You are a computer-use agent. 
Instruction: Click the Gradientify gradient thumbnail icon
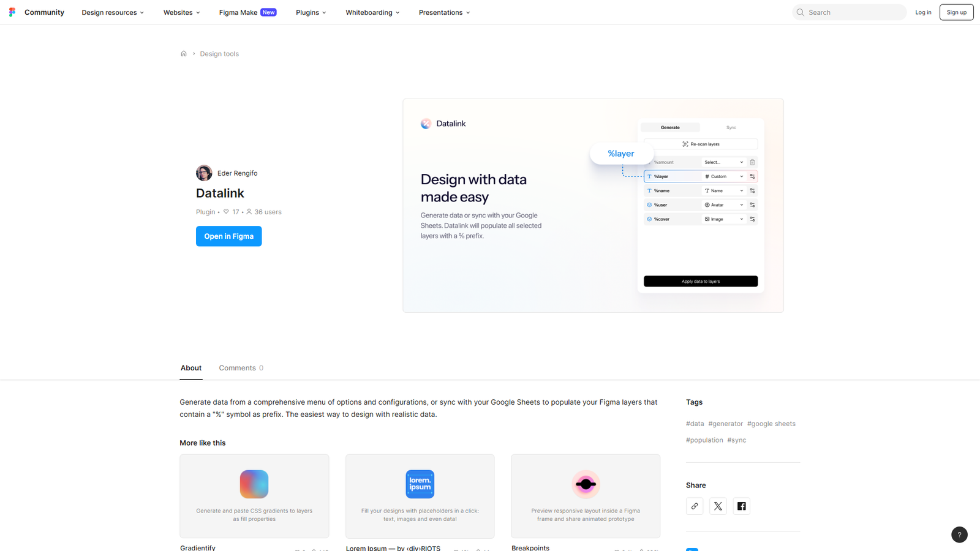pyautogui.click(x=254, y=484)
